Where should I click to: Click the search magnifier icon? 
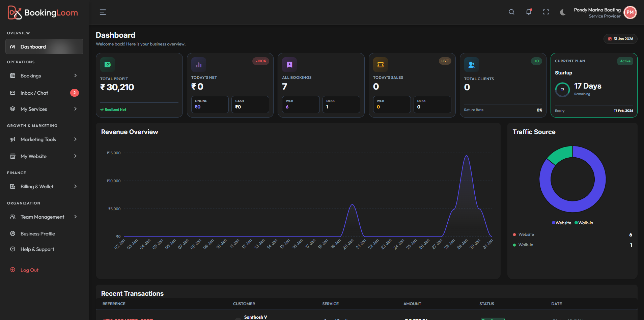(511, 12)
